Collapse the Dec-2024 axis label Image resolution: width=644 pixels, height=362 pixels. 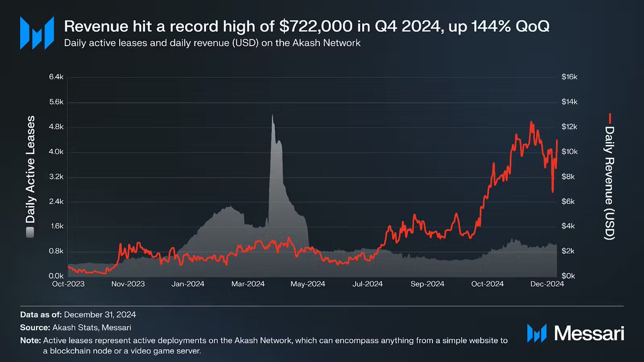point(548,283)
